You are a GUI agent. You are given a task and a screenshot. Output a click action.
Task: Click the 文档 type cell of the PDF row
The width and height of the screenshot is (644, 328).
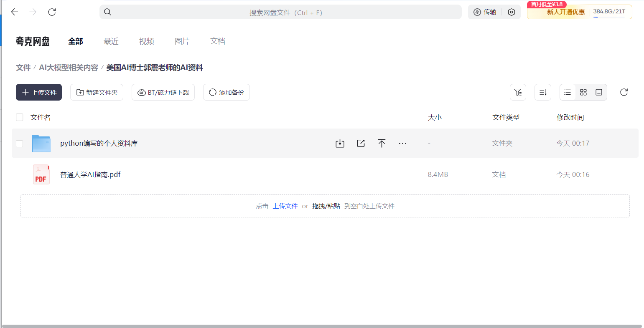499,174
